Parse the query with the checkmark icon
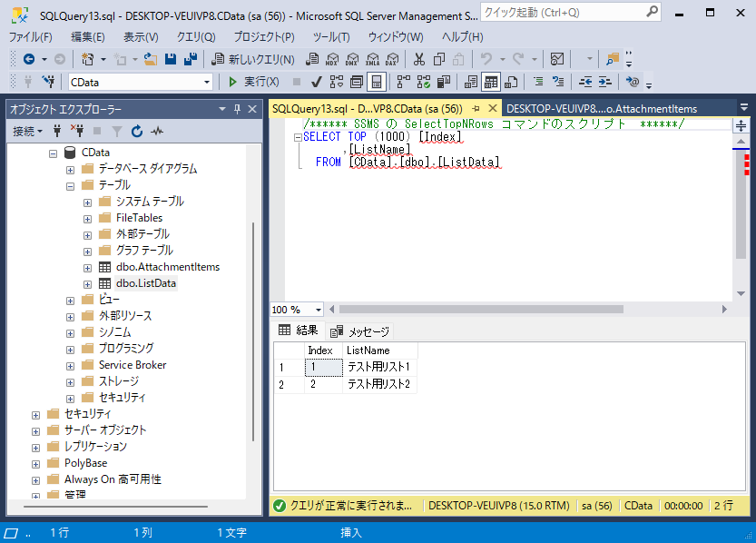Viewport: 756px width, 543px height. 316,82
